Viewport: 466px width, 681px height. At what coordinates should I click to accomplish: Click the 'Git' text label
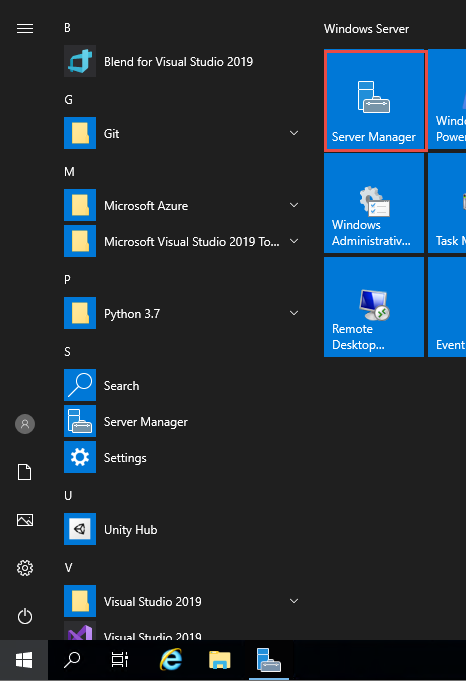click(112, 134)
